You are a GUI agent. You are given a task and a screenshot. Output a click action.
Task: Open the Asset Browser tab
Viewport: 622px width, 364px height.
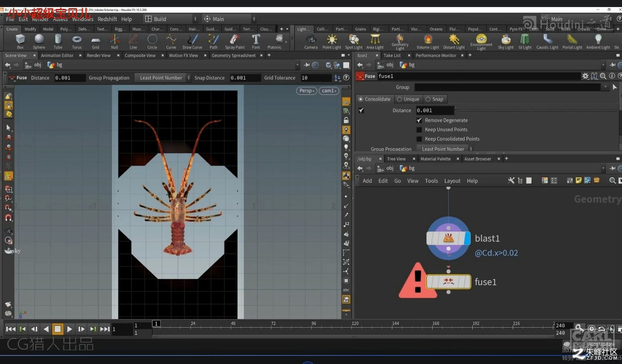pos(477,159)
